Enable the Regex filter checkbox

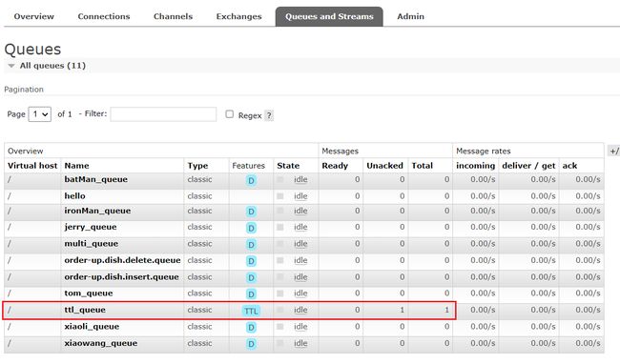(229, 114)
